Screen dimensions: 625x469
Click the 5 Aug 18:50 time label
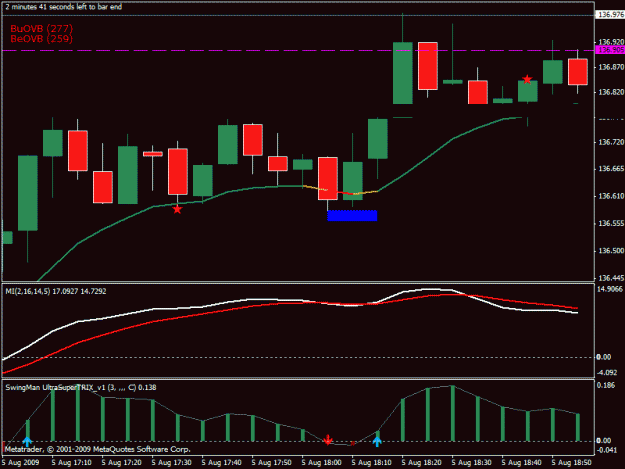click(572, 463)
